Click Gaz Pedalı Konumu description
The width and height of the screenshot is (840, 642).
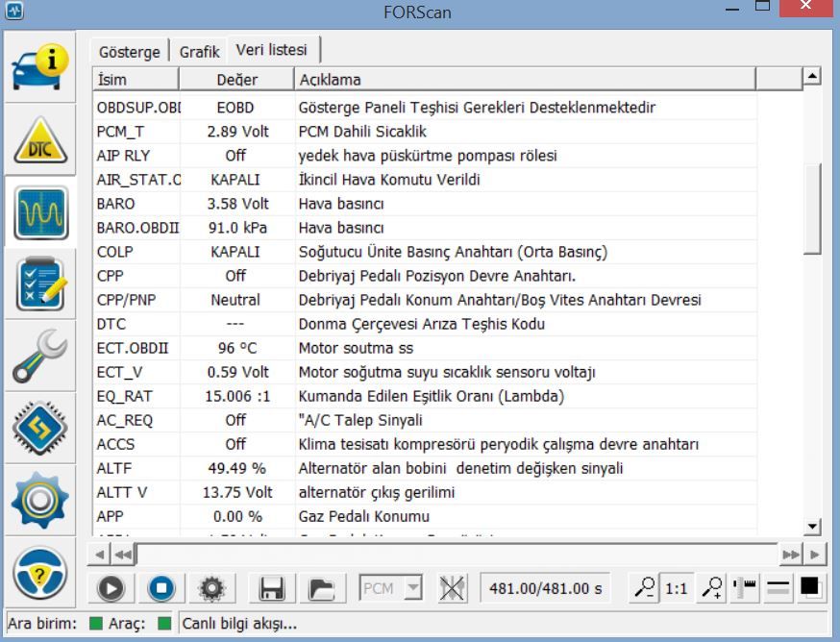click(x=363, y=517)
